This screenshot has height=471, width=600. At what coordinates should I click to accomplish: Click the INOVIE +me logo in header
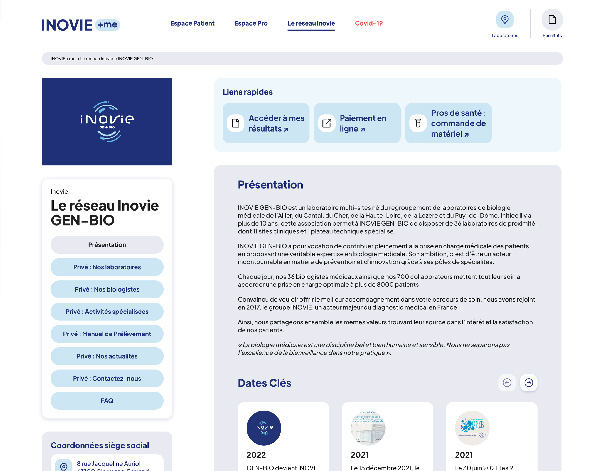[x=80, y=24]
